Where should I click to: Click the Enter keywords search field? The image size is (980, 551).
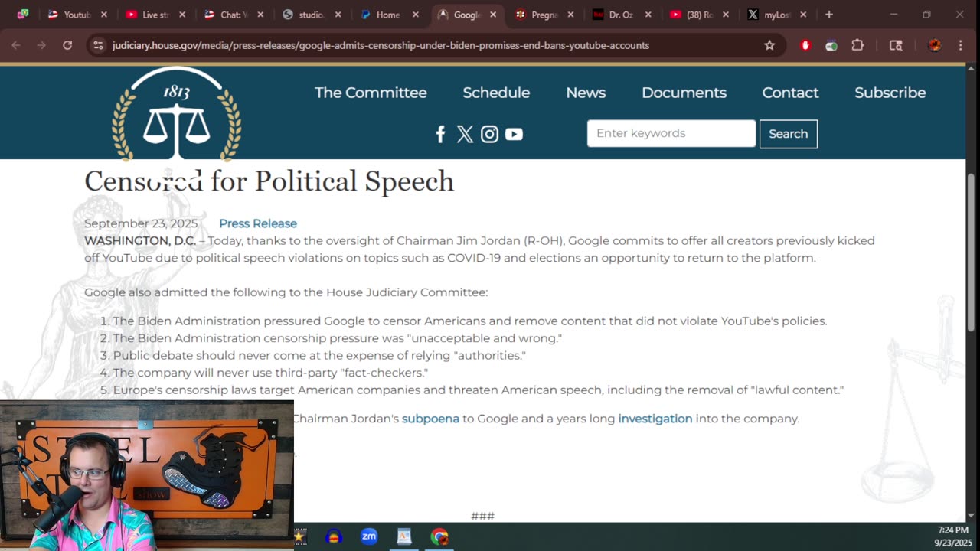pos(671,133)
